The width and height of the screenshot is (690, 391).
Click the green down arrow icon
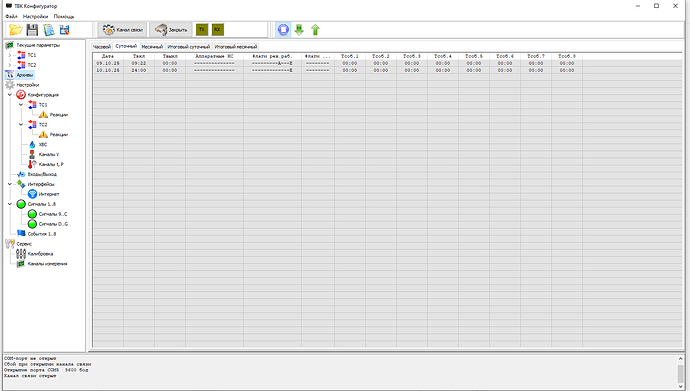click(x=299, y=30)
